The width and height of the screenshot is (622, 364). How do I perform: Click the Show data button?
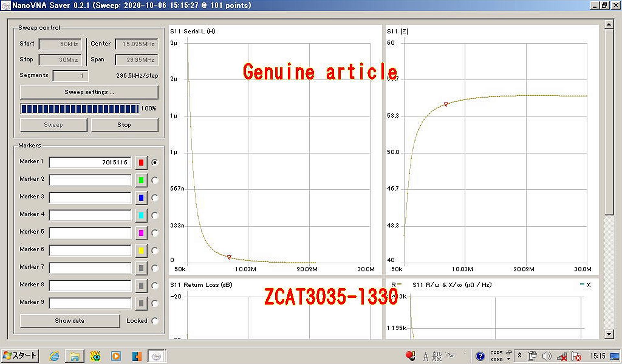point(70,321)
